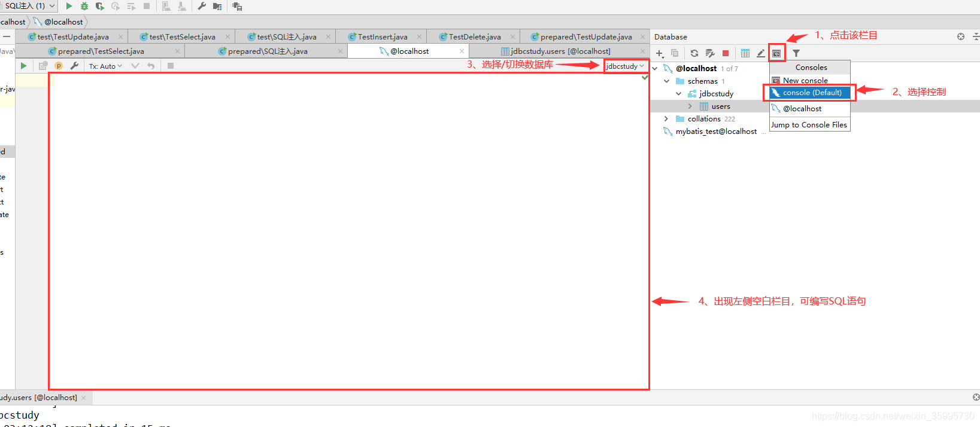Viewport: 980px width, 427px height.
Task: Open console settings wrench icon
Action: (x=74, y=66)
